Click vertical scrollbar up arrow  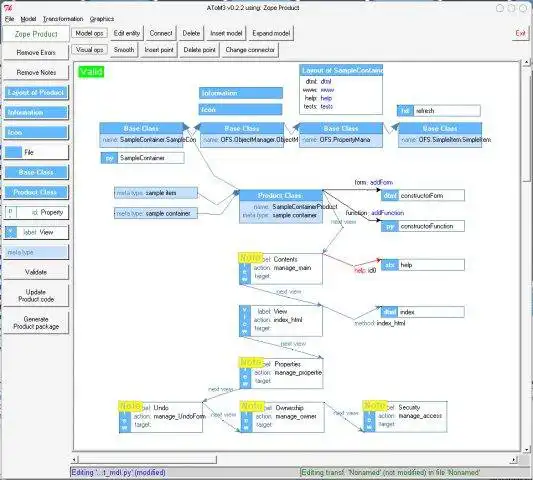pos(527,62)
